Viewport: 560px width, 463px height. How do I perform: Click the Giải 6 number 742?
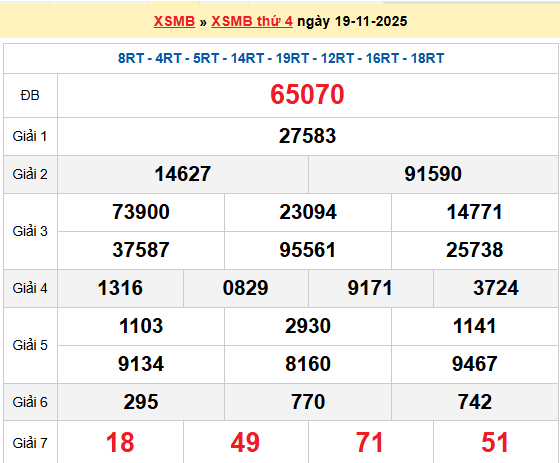(x=475, y=402)
